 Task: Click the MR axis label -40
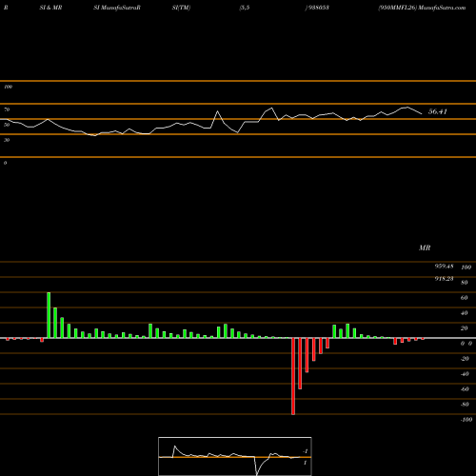click(x=465, y=374)
